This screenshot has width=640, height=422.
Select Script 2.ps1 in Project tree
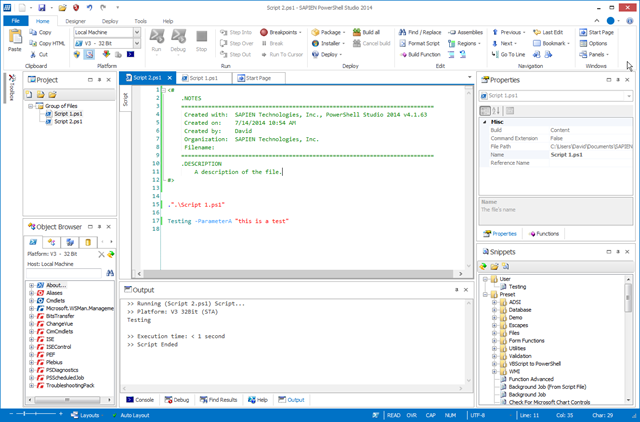68,122
